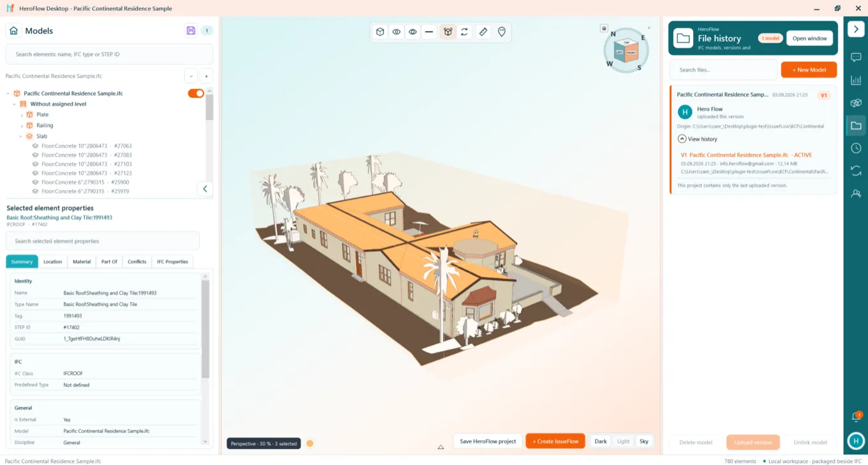Open the comments panel from right sidebar
Screen dimensions: 868x465
click(x=856, y=57)
